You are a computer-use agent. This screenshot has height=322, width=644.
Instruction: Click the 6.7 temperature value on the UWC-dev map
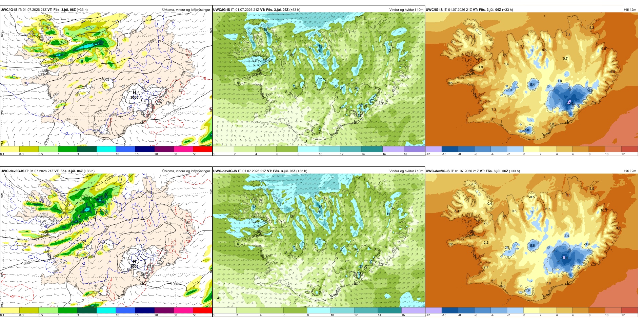(548, 209)
